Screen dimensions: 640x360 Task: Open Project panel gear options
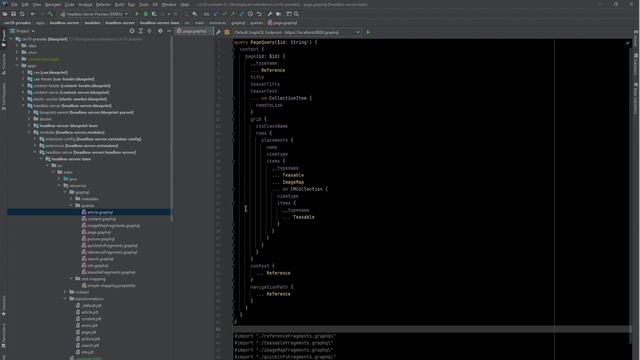pyautogui.click(x=160, y=31)
